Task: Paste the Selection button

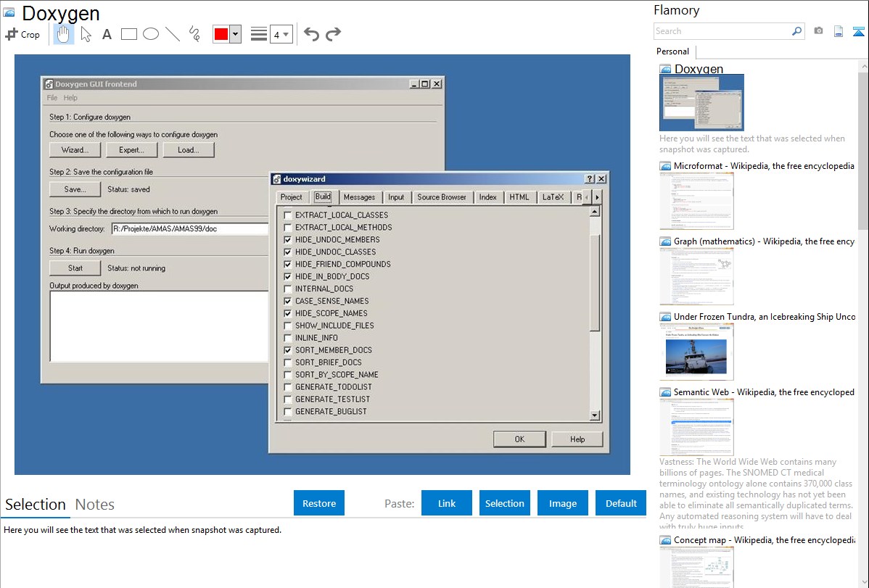Action: coord(504,503)
